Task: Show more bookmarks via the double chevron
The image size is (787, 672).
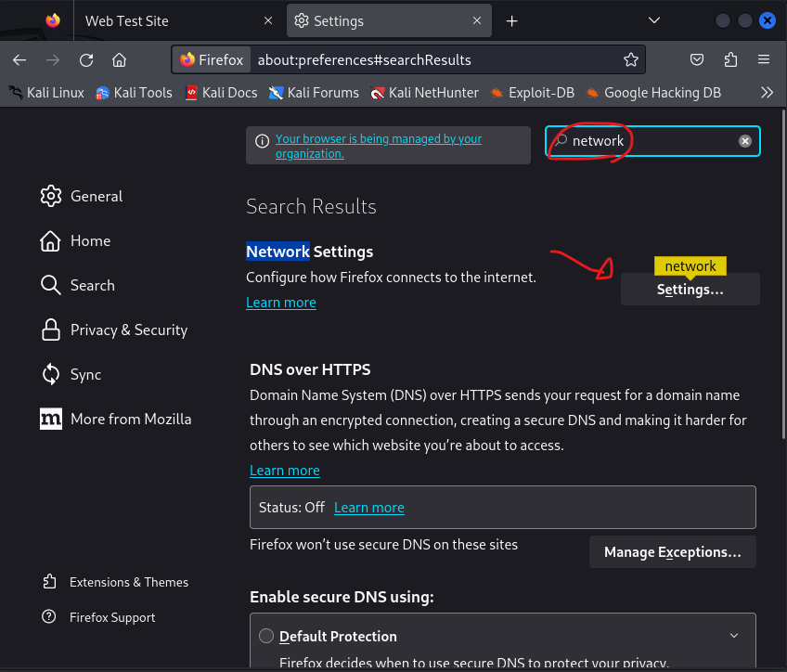Action: (767, 92)
